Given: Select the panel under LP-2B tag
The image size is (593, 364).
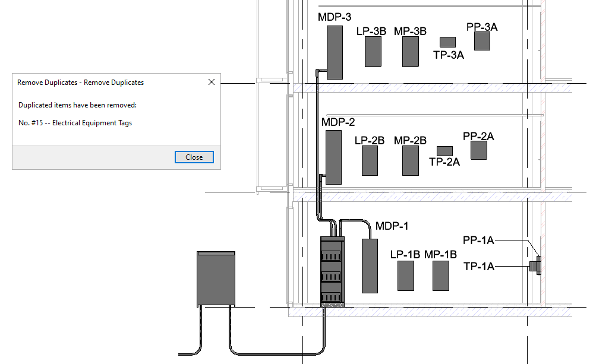Looking at the screenshot, I should click(x=370, y=161).
